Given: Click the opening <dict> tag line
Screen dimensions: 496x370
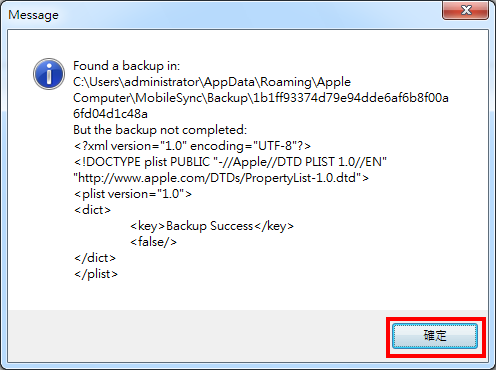Looking at the screenshot, I should 92,210.
